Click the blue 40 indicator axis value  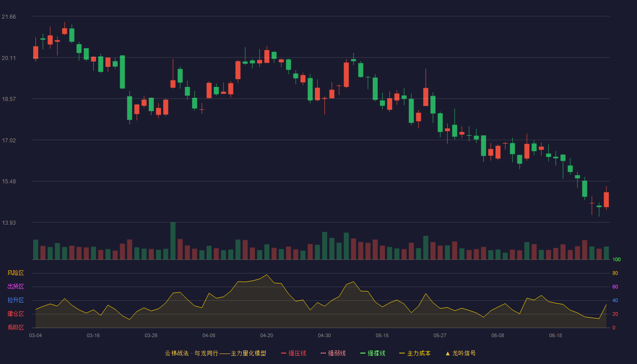tap(615, 301)
